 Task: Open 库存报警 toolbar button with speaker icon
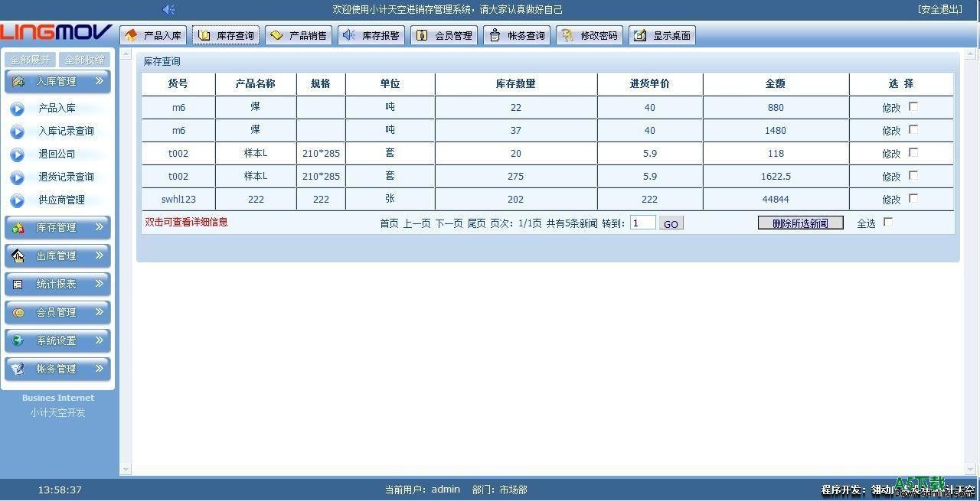pyautogui.click(x=371, y=35)
